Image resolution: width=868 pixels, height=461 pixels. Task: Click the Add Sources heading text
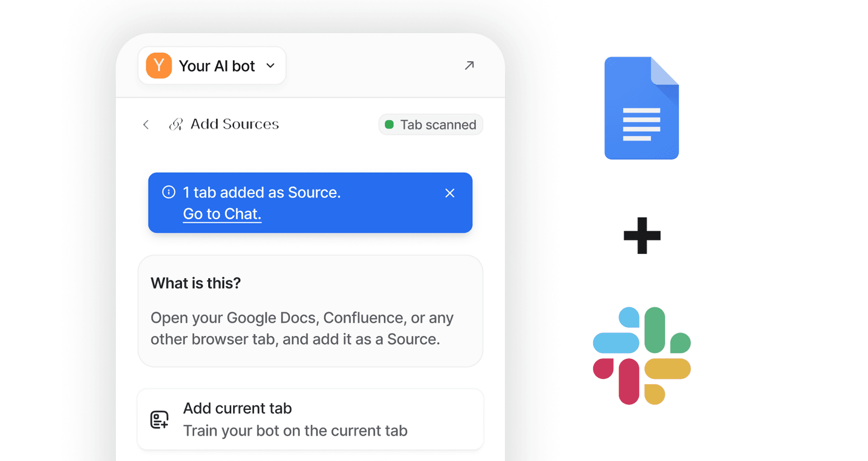click(x=235, y=124)
